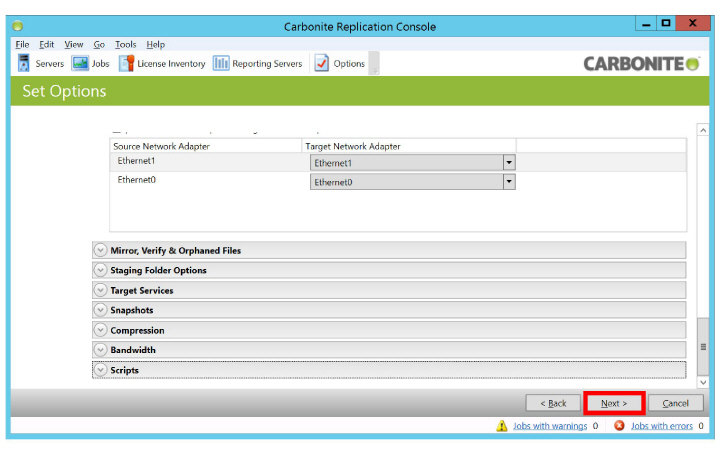Open the Jobs with warnings link
The width and height of the screenshot is (720, 453).
(550, 426)
